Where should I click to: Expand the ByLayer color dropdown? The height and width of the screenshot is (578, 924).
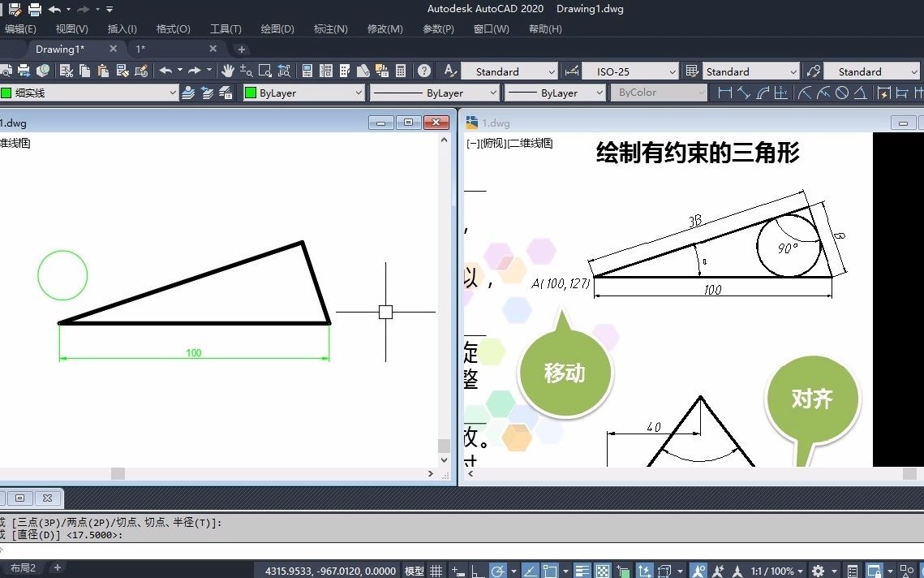coord(358,93)
